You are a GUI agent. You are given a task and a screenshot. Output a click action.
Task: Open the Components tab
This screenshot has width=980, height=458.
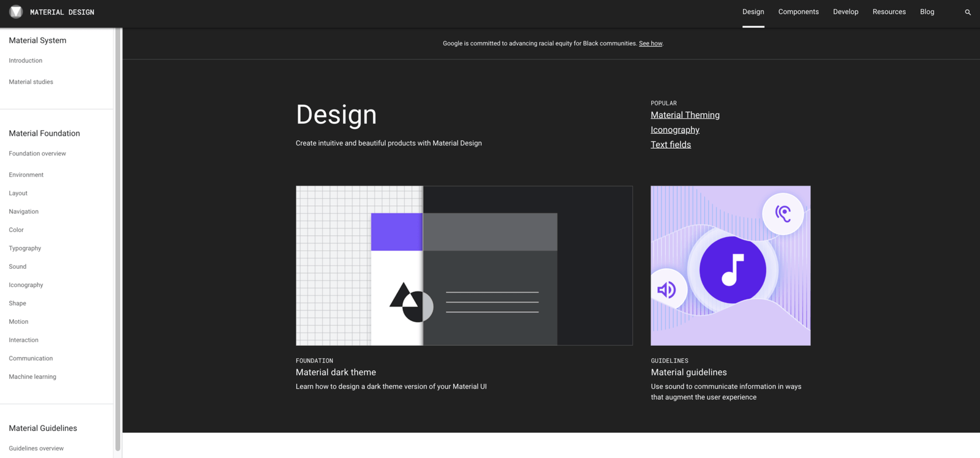click(x=798, y=12)
